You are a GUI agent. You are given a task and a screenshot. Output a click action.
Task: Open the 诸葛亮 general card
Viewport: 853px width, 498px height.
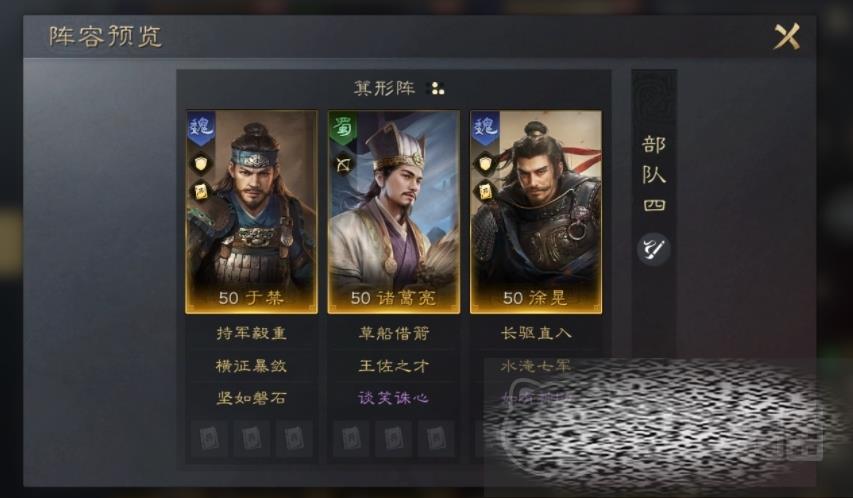pos(393,212)
